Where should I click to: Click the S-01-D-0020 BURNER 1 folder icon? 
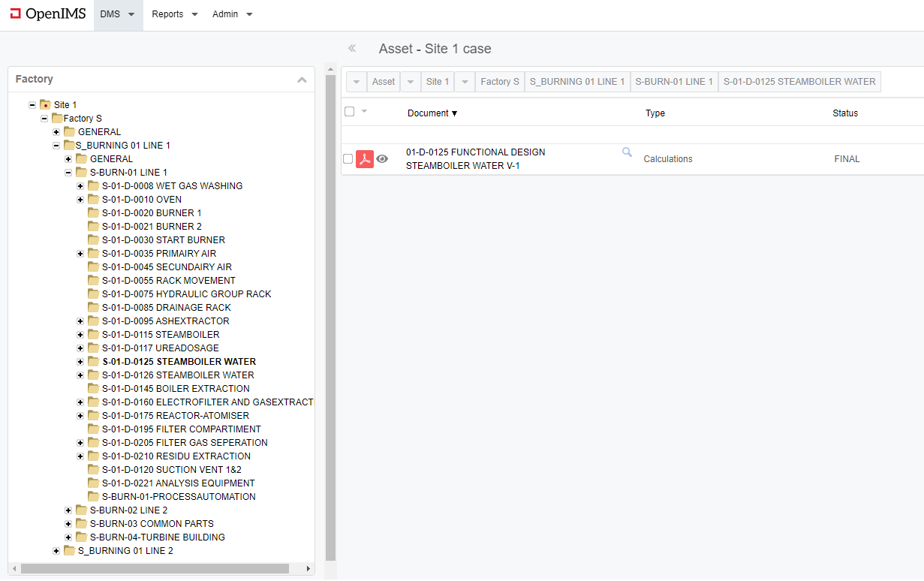pos(93,213)
